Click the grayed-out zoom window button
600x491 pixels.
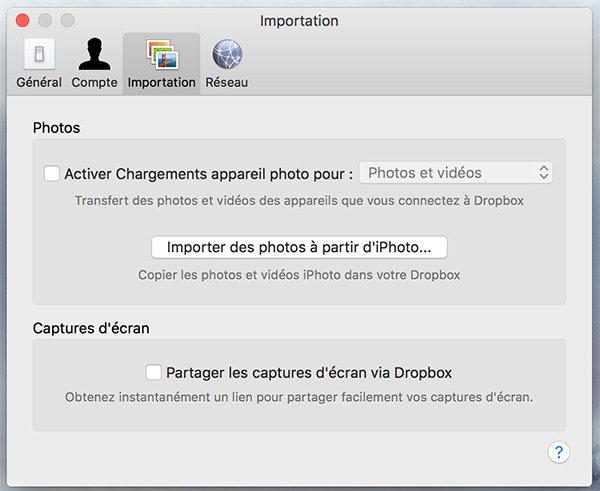click(x=68, y=20)
